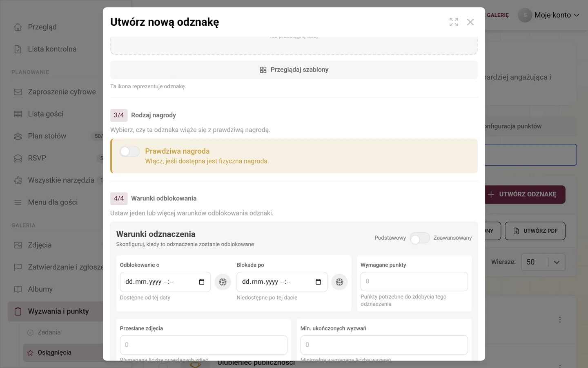The image size is (588, 368).
Task: Open the Wiersze 50 rows dropdown
Action: [x=543, y=262]
